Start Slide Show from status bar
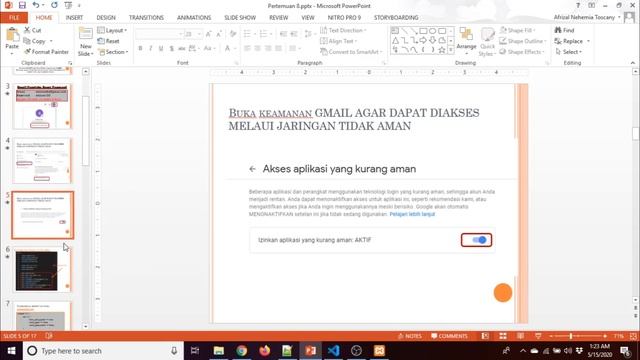 point(538,336)
